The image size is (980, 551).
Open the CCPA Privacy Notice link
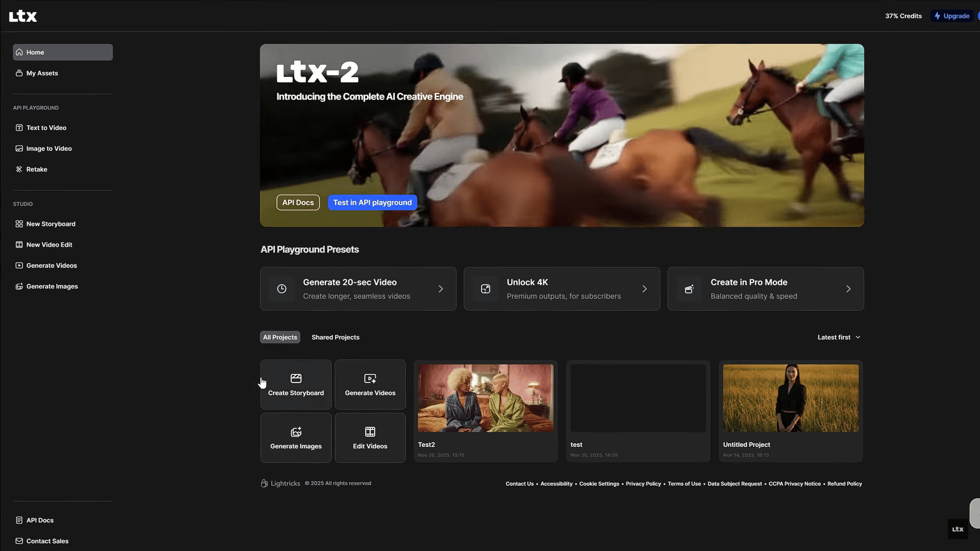coord(795,484)
